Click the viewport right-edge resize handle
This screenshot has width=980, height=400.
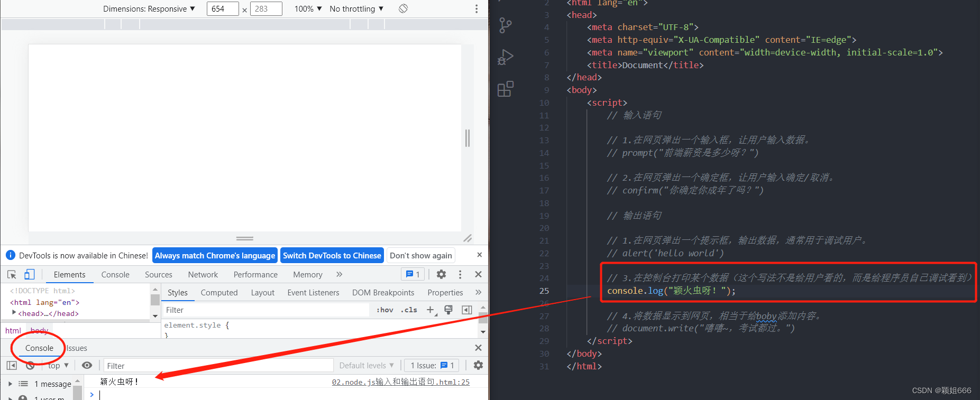pos(468,138)
